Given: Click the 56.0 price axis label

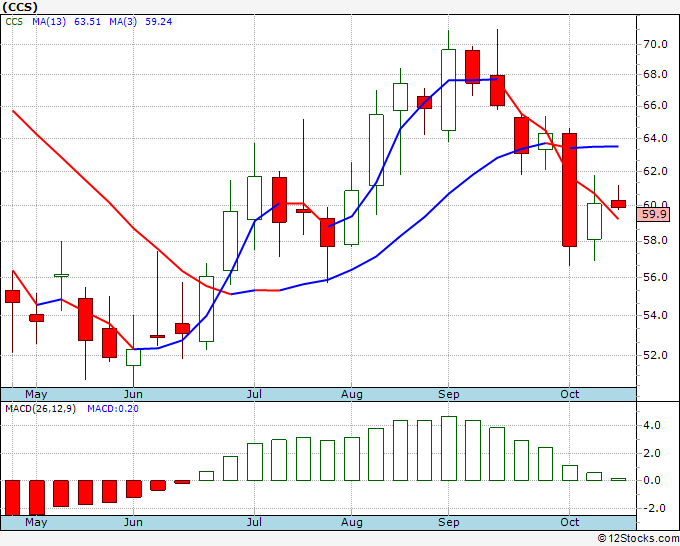Looking at the screenshot, I should click(654, 278).
